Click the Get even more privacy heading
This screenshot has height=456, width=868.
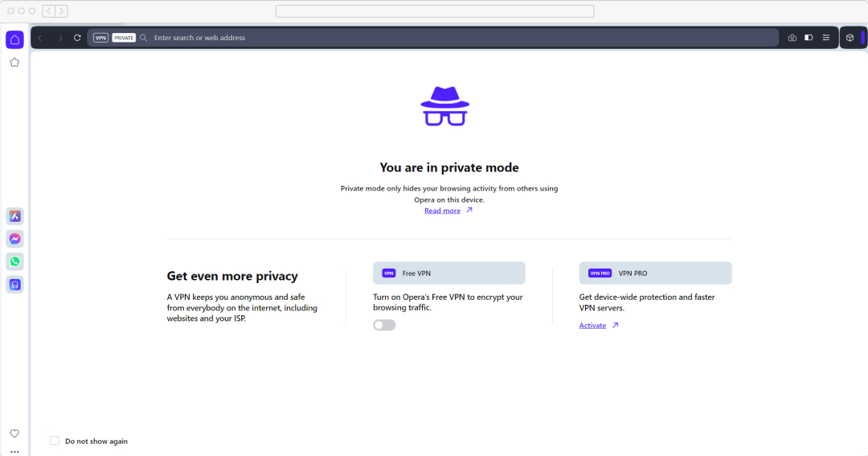(232, 276)
